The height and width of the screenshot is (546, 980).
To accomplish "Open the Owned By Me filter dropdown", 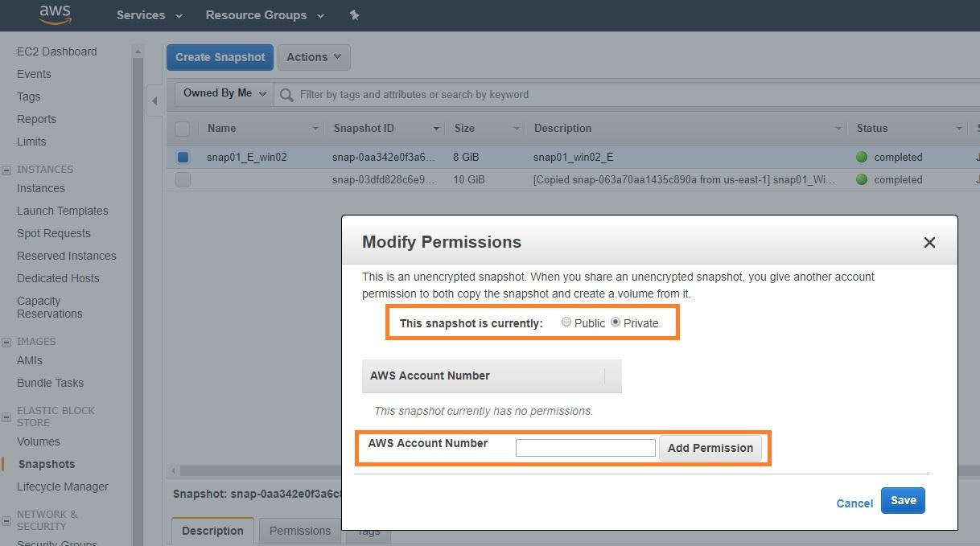I will (x=224, y=93).
